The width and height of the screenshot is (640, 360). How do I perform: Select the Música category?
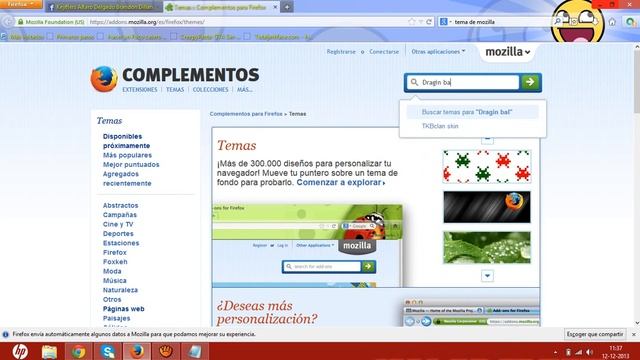pos(114,280)
